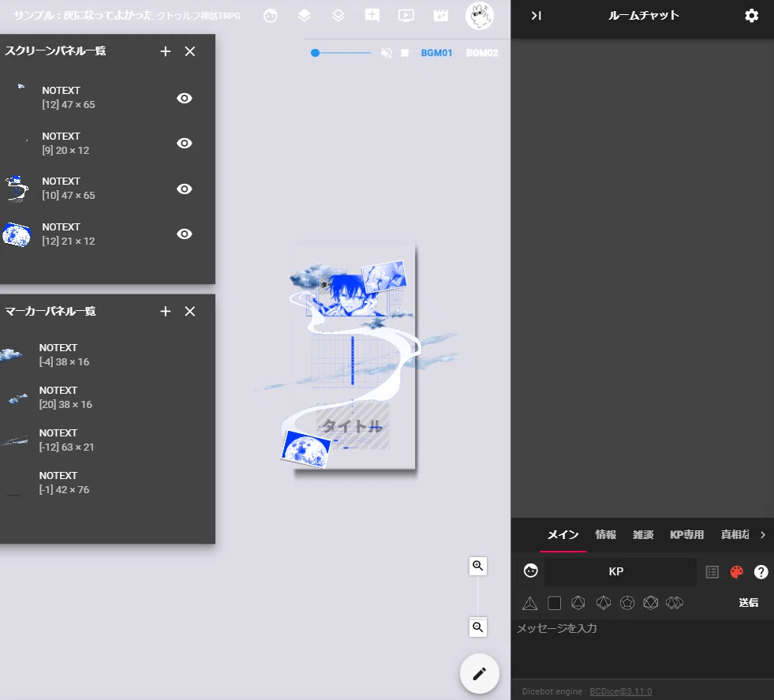Open the character list face icon in top toolbar
The image size is (774, 700).
[271, 16]
